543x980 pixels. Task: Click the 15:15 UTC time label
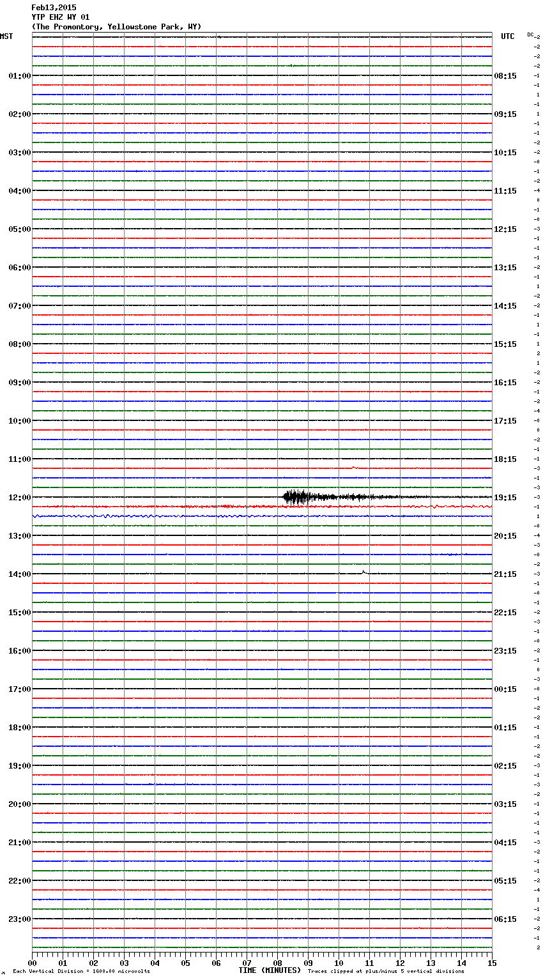[505, 344]
